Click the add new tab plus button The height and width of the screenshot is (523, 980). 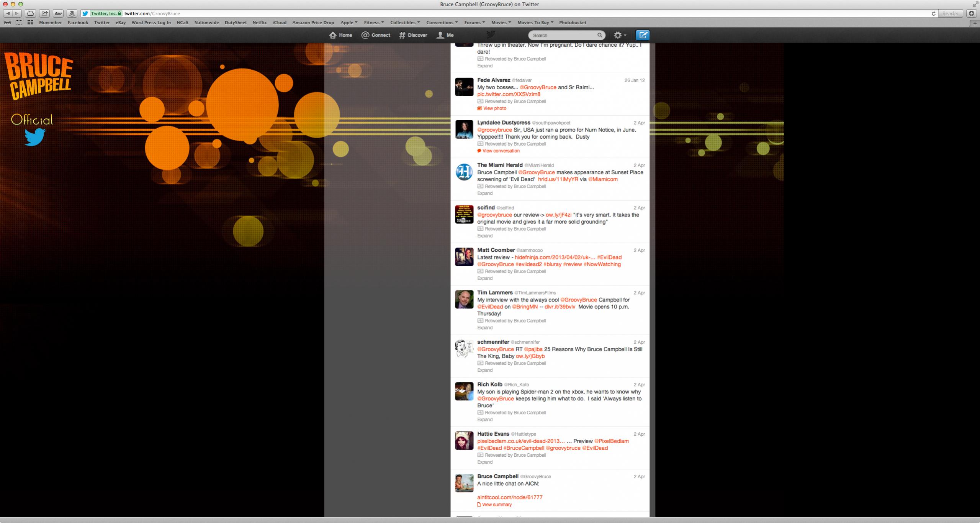pos(975,23)
